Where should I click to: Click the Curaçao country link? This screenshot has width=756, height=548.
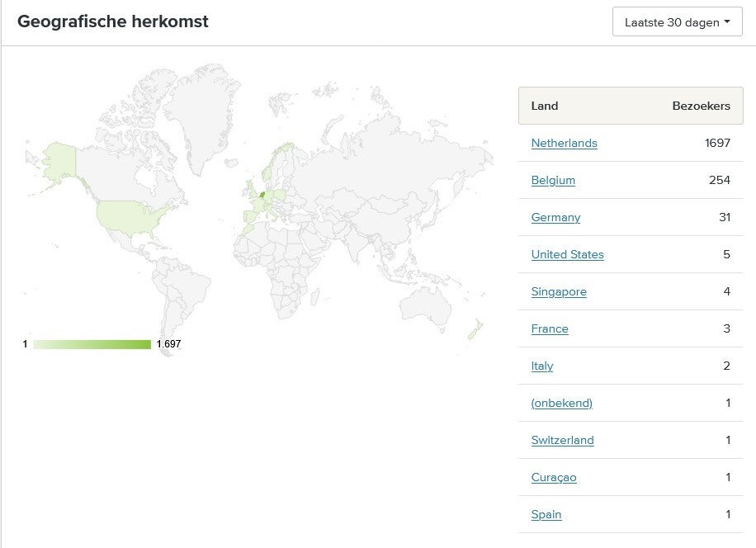(x=554, y=477)
